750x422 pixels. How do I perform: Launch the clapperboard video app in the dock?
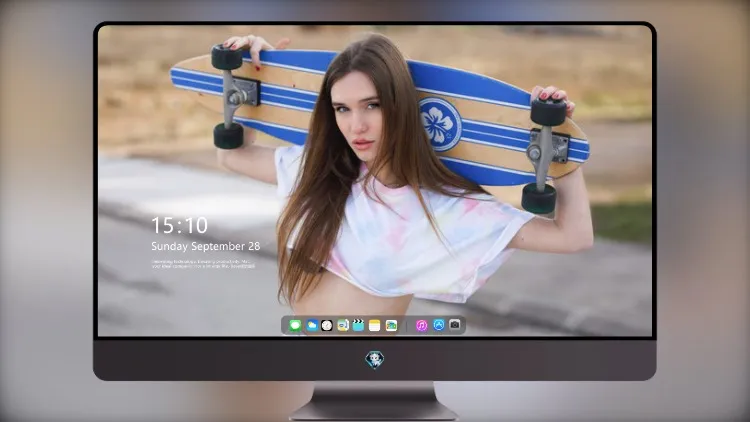pyautogui.click(x=358, y=325)
